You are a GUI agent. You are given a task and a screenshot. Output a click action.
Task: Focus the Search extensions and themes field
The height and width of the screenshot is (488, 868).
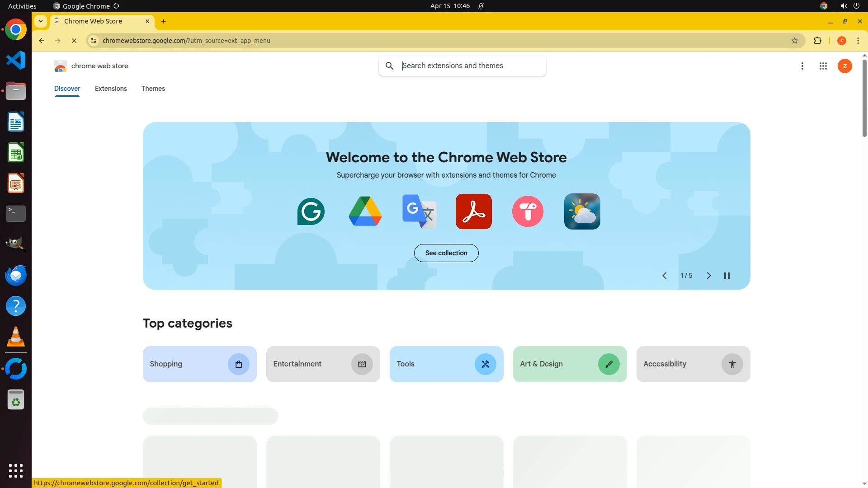tap(470, 66)
